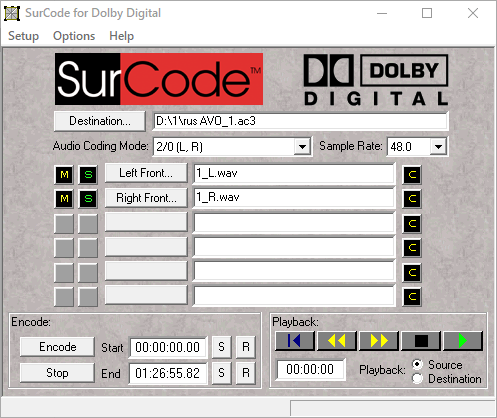The width and height of the screenshot is (497, 418).
Task: Open the Options menu
Action: coord(74,36)
